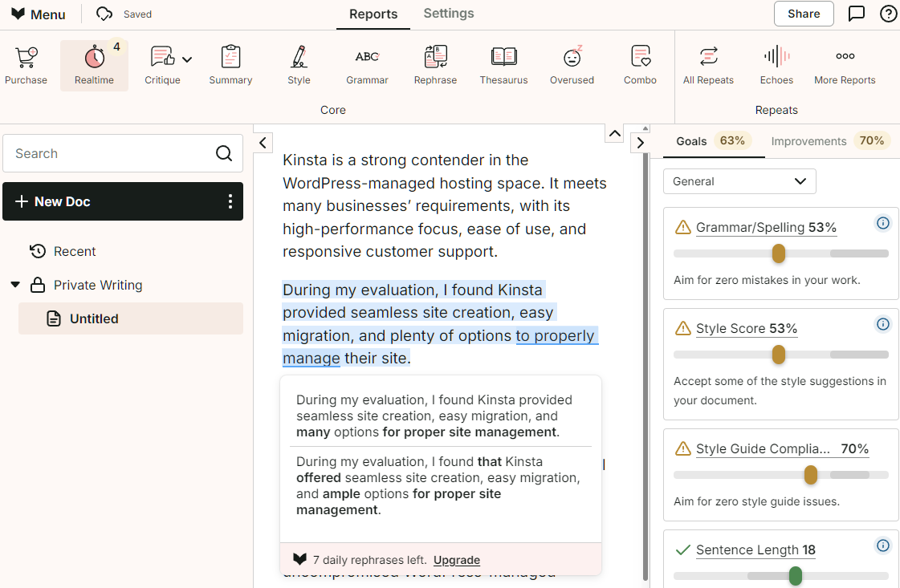Choose rephrase with 'many options'
900x588 pixels.
441,416
